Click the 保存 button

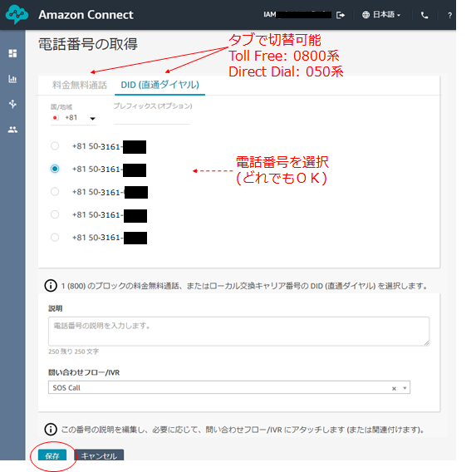coord(52,455)
